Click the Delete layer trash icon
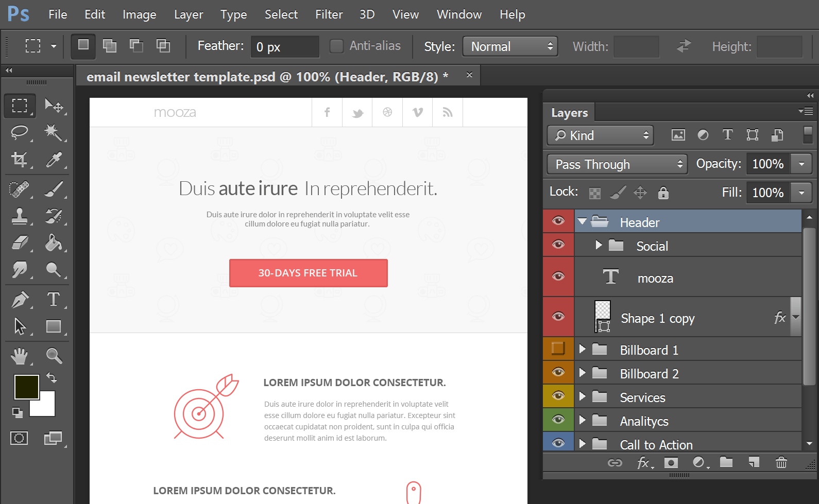Viewport: 819px width, 504px height. pos(781,462)
